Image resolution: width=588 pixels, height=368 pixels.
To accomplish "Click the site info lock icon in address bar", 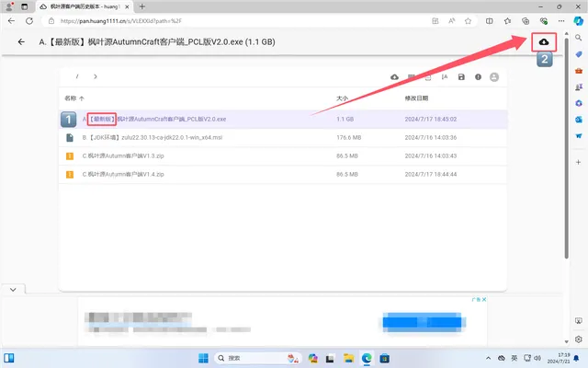I will coord(51,21).
